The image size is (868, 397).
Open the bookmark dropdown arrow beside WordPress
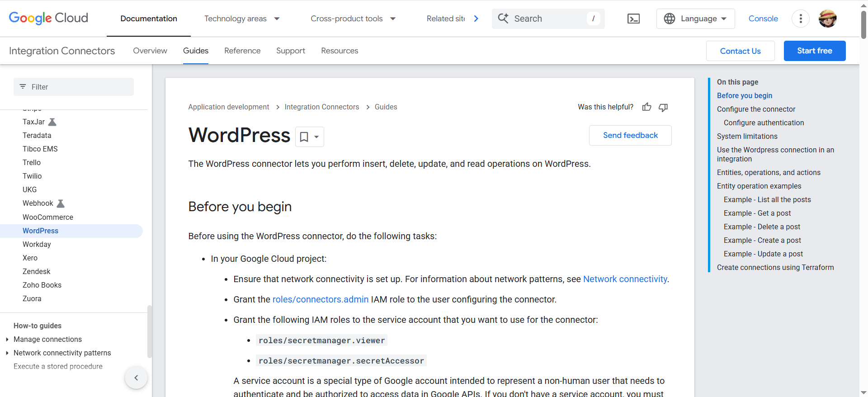pyautogui.click(x=316, y=137)
